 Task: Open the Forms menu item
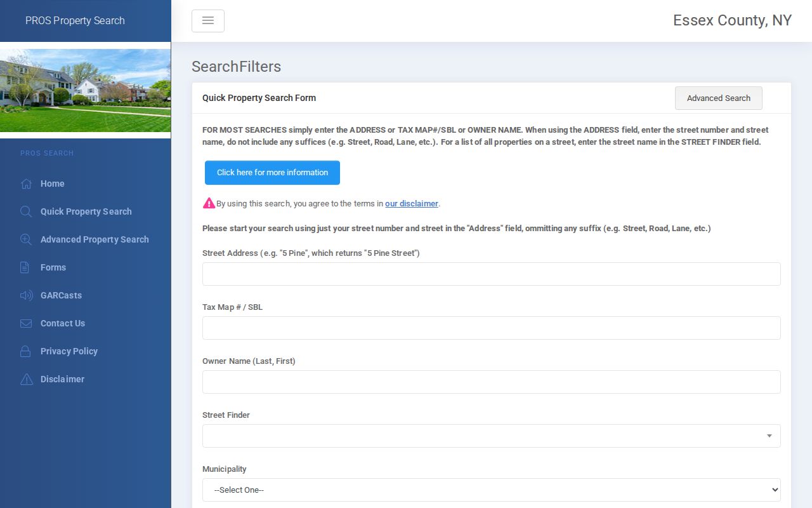[53, 267]
